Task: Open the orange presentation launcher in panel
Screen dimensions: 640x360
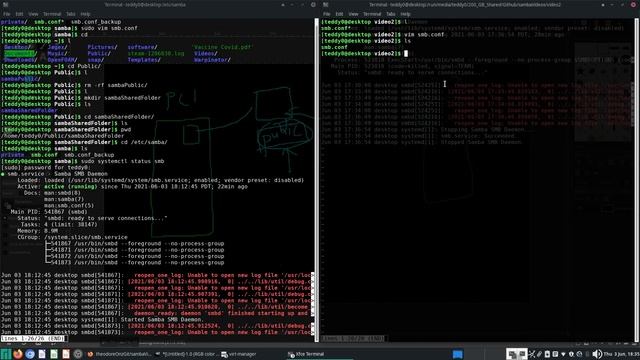Action: point(66,354)
